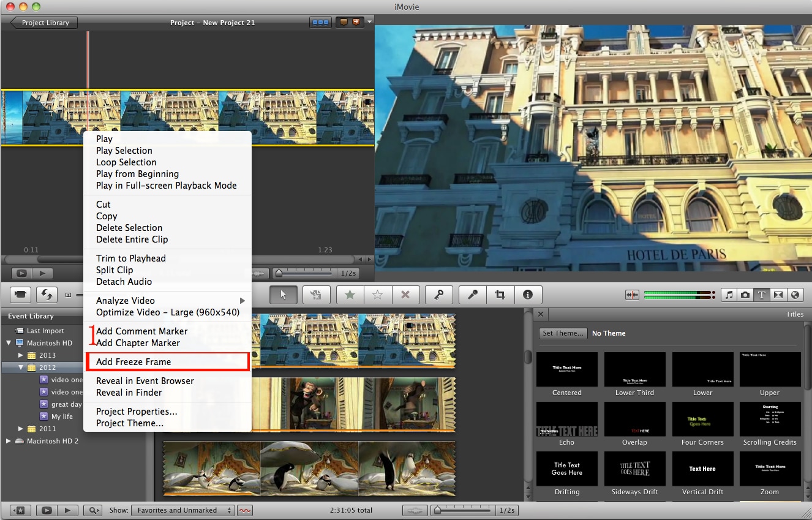Click the comment marker icon in project header

(x=344, y=23)
